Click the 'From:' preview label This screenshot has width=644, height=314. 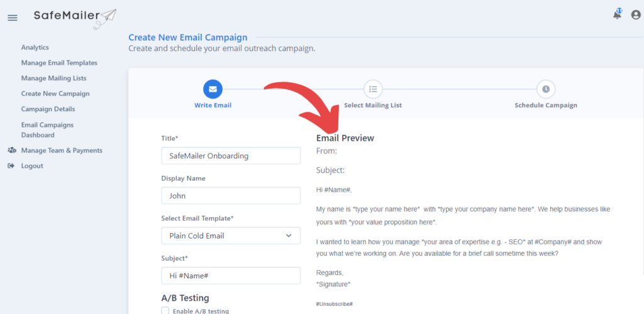[x=326, y=151]
